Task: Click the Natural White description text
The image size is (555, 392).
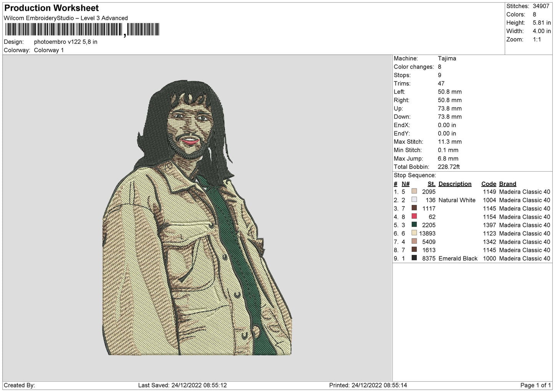Action: coord(457,200)
